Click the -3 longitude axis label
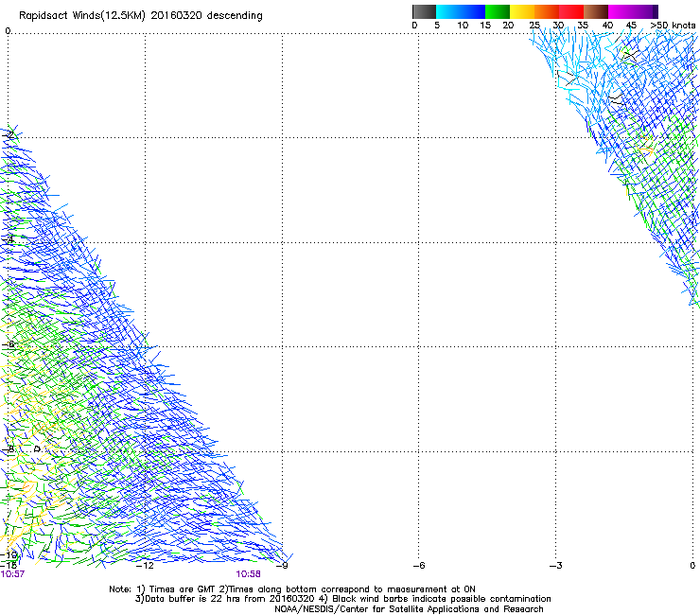Screen dimensions: 700x615 pyautogui.click(x=556, y=566)
